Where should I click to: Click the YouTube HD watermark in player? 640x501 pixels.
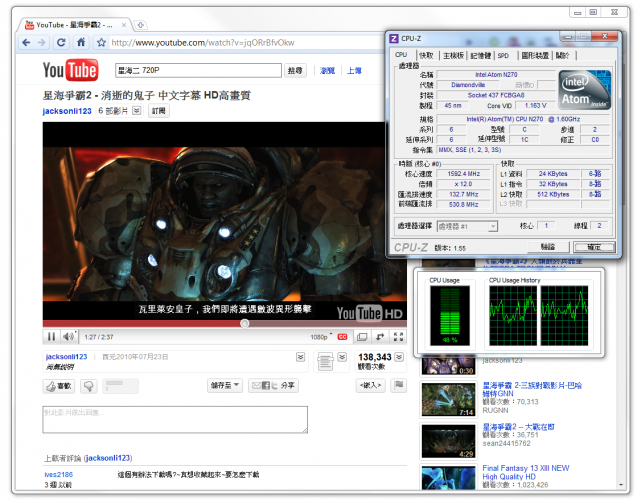(369, 313)
